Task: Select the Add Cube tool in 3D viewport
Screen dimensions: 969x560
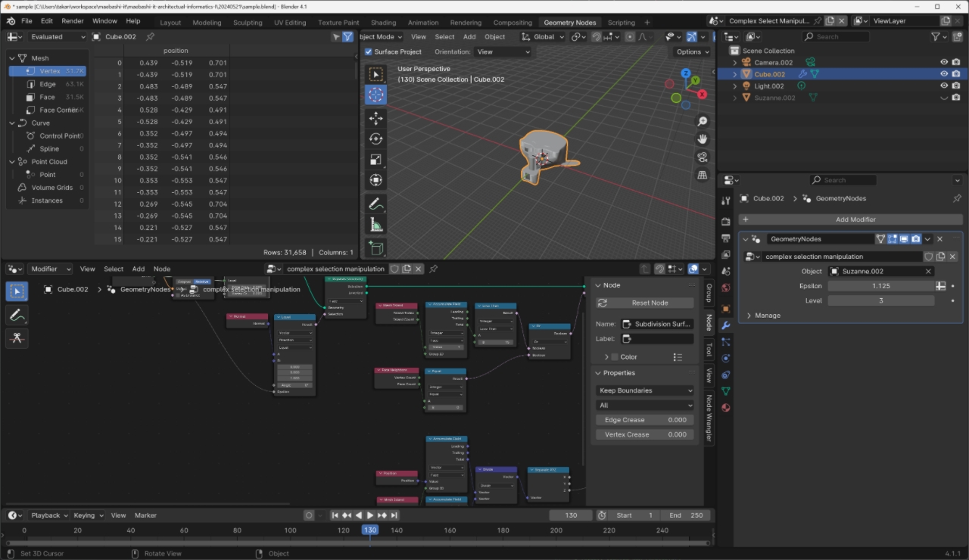Action: pyautogui.click(x=376, y=247)
